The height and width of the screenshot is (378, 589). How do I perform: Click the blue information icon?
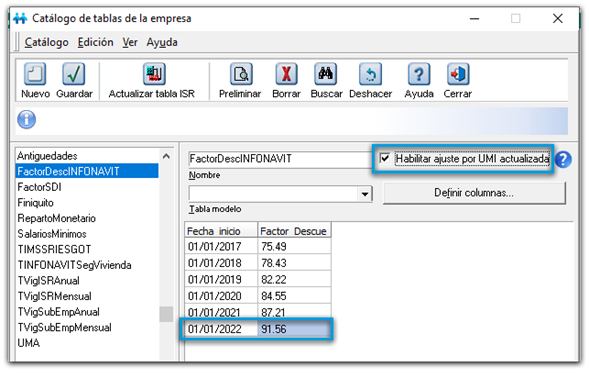(x=26, y=120)
